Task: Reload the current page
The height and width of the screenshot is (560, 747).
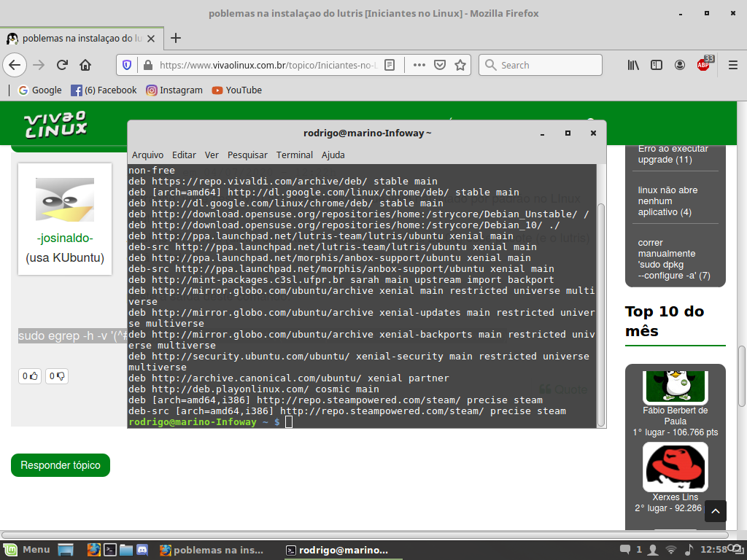Action: (62, 65)
